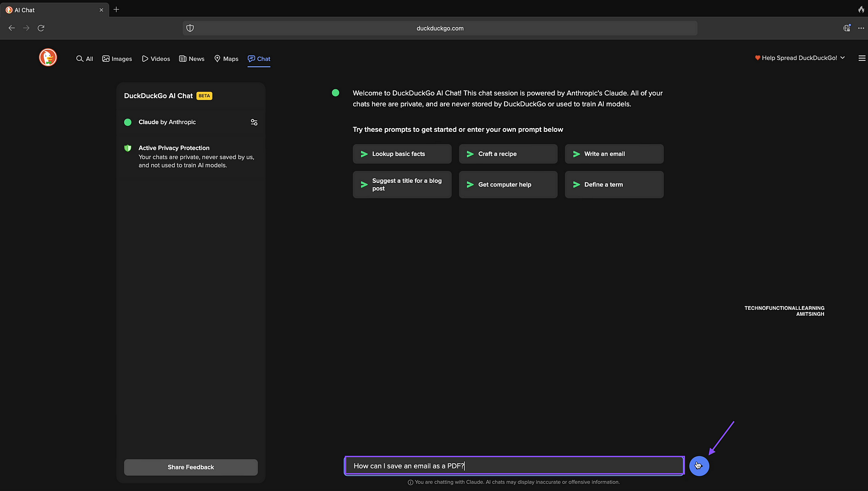This screenshot has height=491, width=868.
Task: Click the Share Feedback button
Action: click(191, 467)
